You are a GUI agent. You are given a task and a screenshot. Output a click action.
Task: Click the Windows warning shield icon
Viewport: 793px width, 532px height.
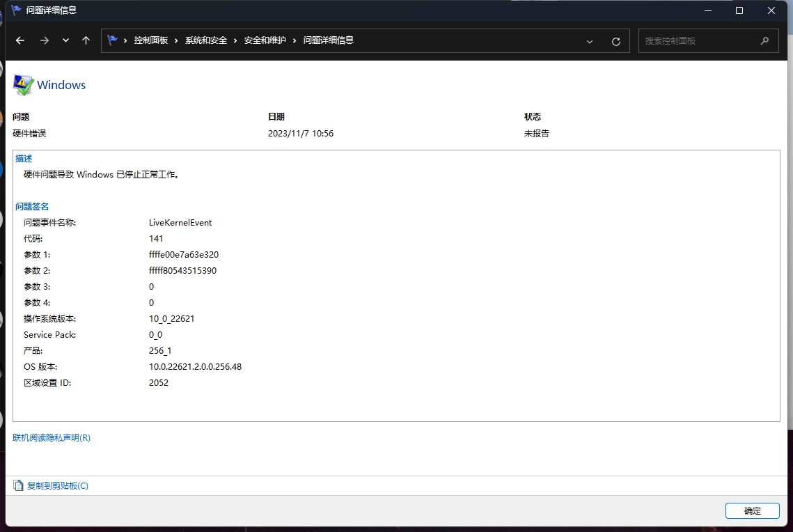(x=23, y=85)
